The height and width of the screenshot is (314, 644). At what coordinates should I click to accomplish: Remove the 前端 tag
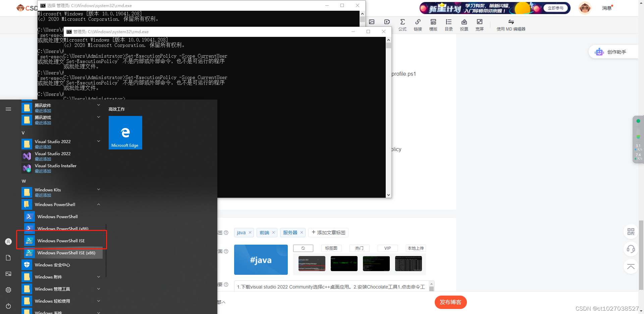[x=273, y=233]
